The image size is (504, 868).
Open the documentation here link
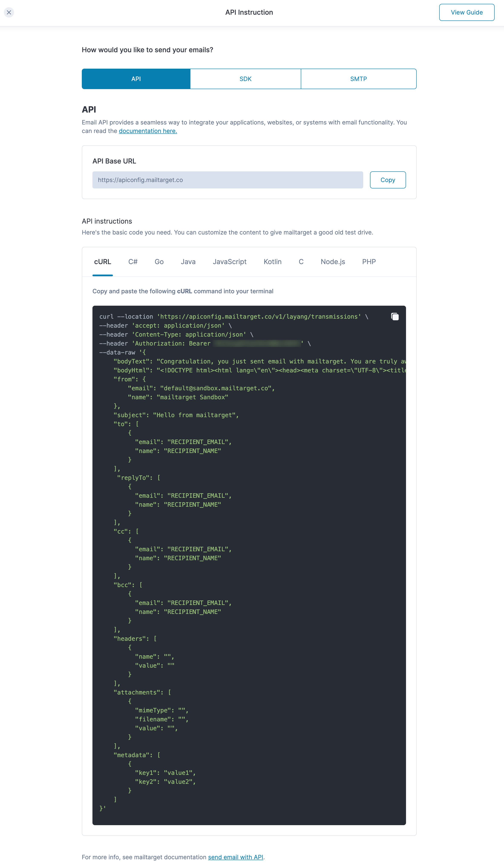[x=148, y=131]
